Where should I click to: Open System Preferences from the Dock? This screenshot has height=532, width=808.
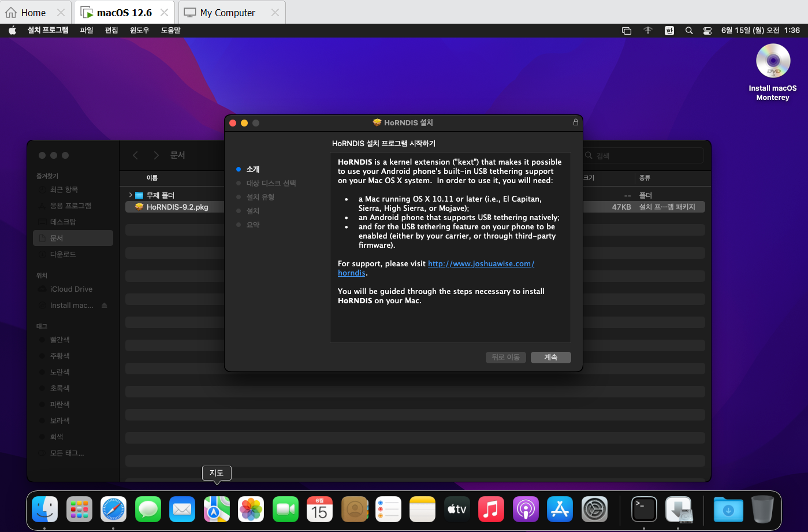594,509
